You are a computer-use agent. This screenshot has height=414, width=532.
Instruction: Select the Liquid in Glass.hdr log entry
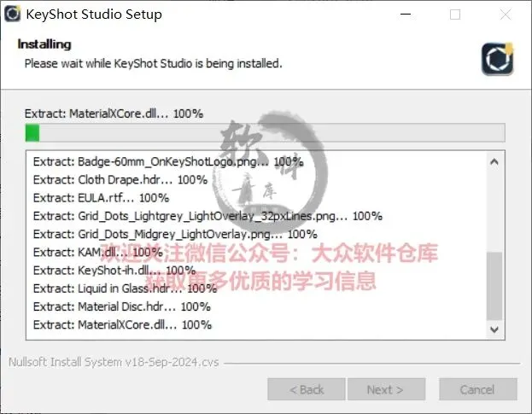[x=125, y=289]
